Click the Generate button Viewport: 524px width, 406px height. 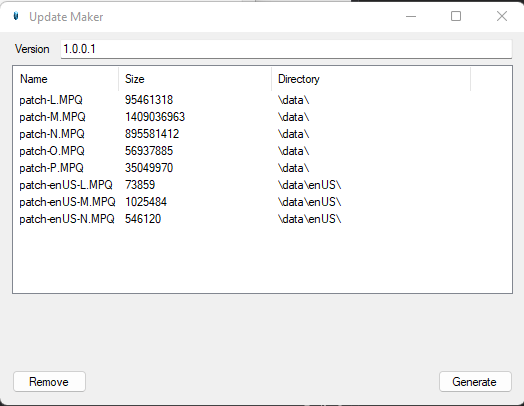pyautogui.click(x=475, y=382)
